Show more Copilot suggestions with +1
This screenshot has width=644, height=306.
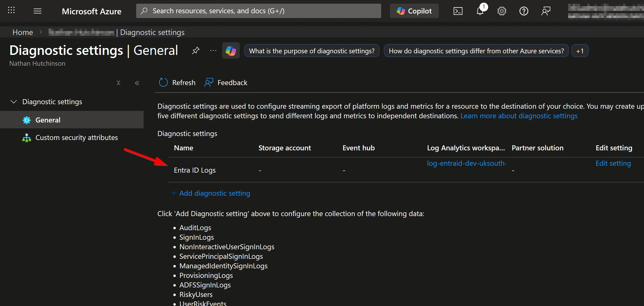coord(580,51)
